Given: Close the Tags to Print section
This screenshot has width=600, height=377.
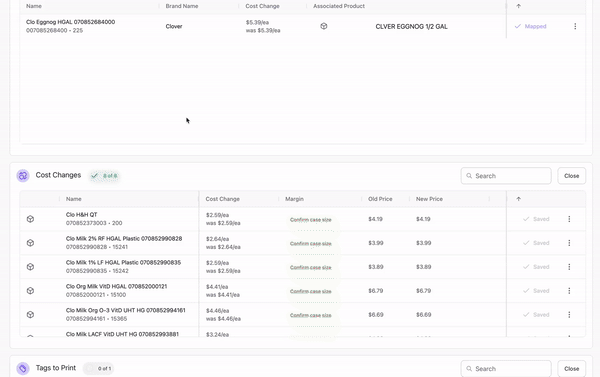Looking at the screenshot, I should [571, 369].
